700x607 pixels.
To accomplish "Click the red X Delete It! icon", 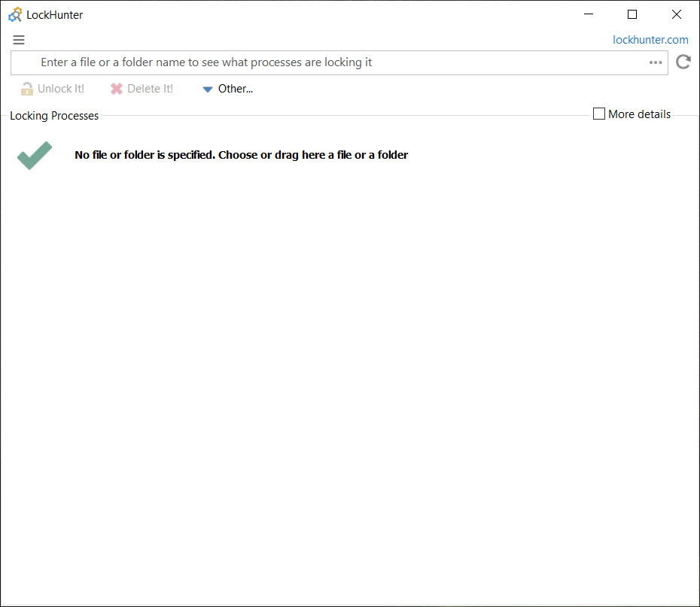I will pyautogui.click(x=117, y=89).
